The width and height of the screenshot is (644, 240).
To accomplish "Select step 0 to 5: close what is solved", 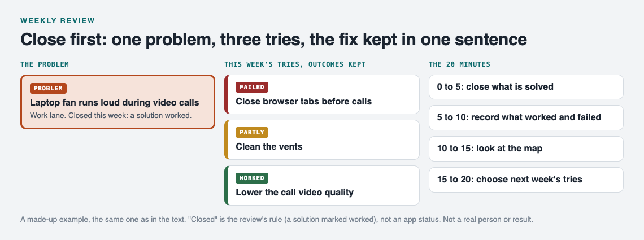I will point(526,87).
